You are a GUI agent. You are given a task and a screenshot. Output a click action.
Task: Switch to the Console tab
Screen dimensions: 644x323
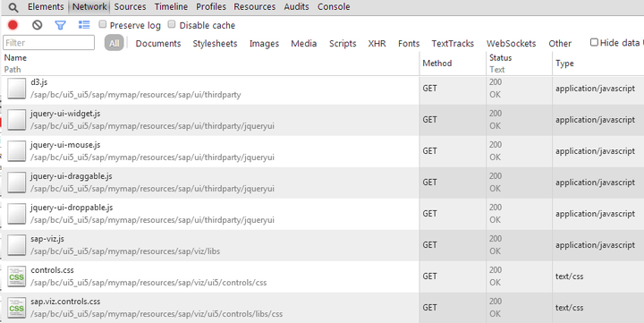point(334,6)
